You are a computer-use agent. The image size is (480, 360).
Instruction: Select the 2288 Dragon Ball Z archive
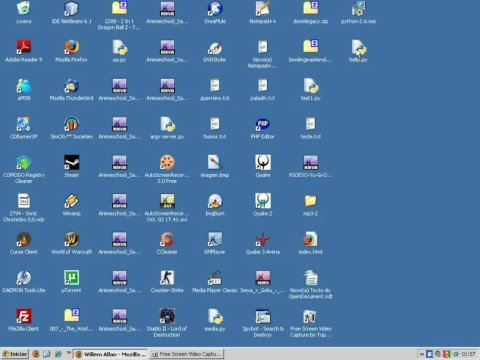pos(119,15)
